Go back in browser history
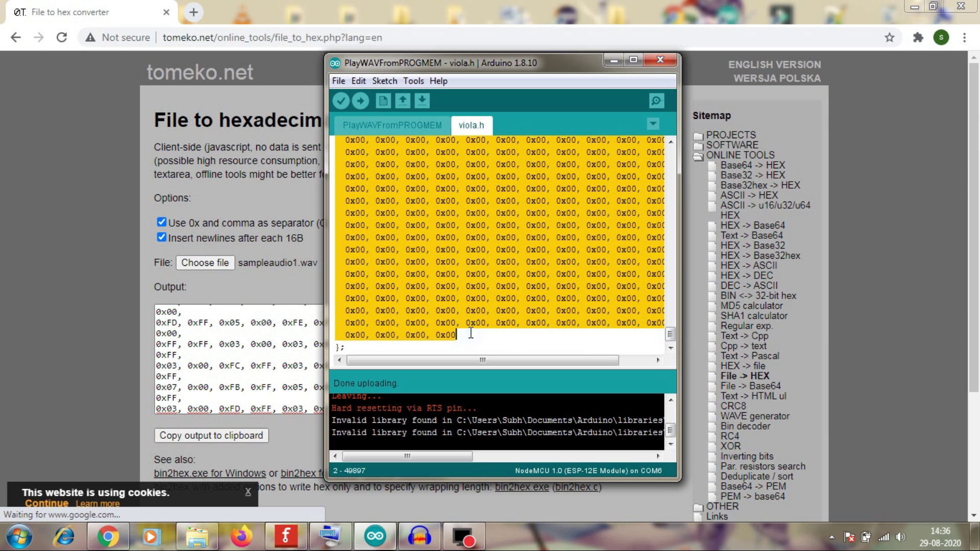Image resolution: width=980 pixels, height=551 pixels. point(16,38)
